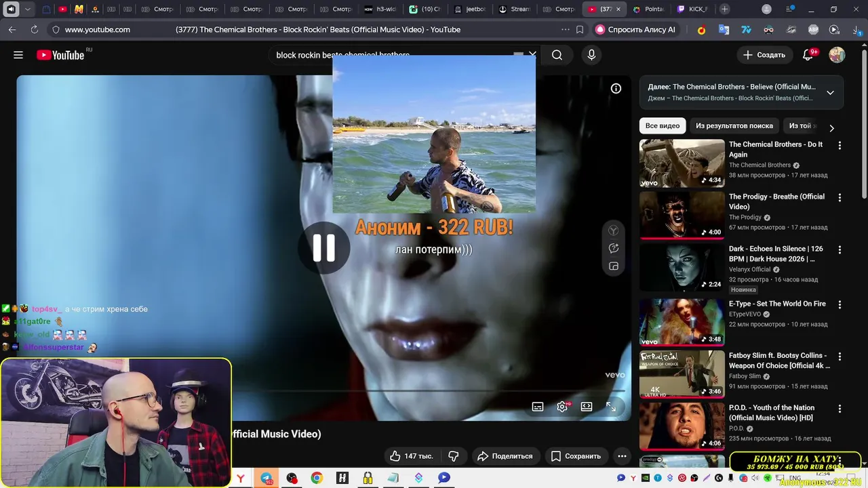Open OBS Studio from the taskbar
Screen dimensions: 868x488
(292, 478)
